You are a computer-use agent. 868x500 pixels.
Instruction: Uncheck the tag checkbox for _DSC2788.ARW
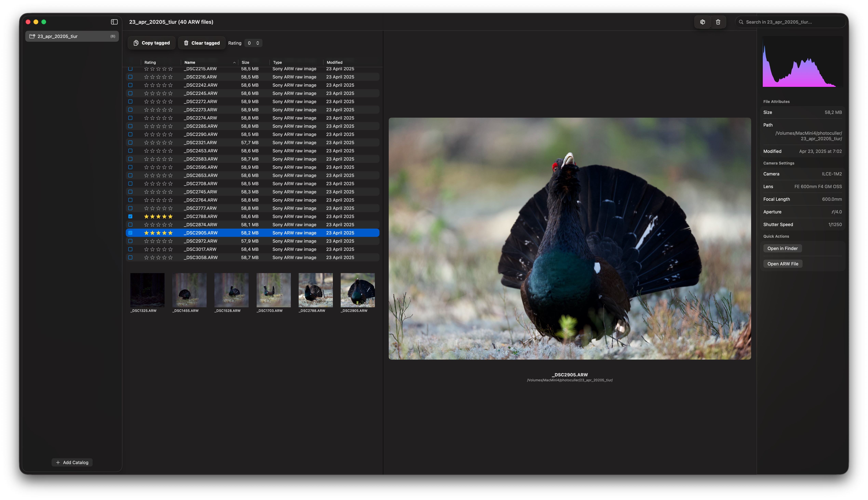tap(130, 216)
